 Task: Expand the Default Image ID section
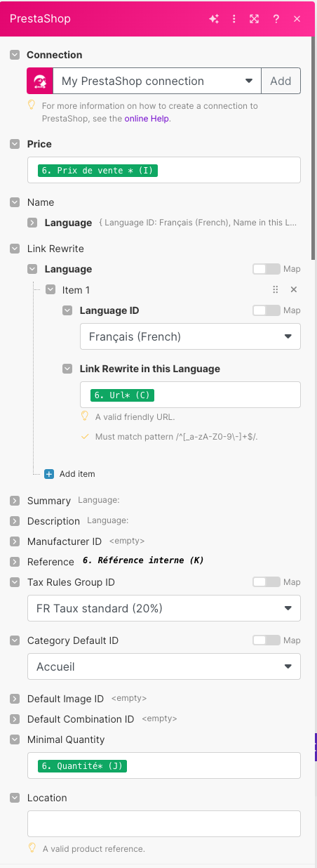coord(15,699)
